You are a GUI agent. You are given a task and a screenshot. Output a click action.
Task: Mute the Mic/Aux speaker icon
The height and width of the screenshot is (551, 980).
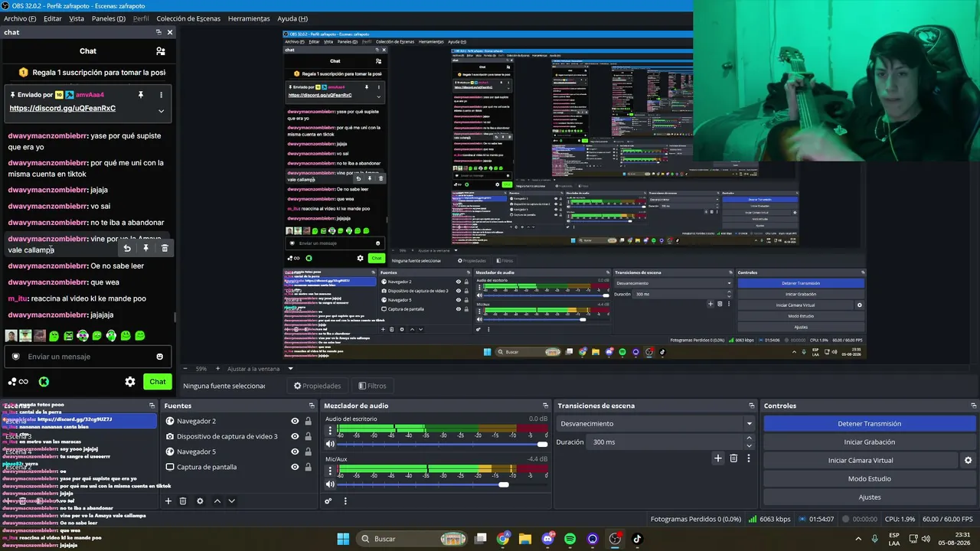click(x=330, y=484)
